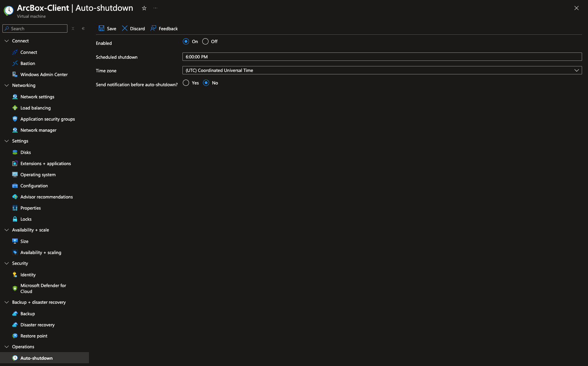The image size is (588, 366).
Task: Click the Identity key icon
Action: click(15, 275)
